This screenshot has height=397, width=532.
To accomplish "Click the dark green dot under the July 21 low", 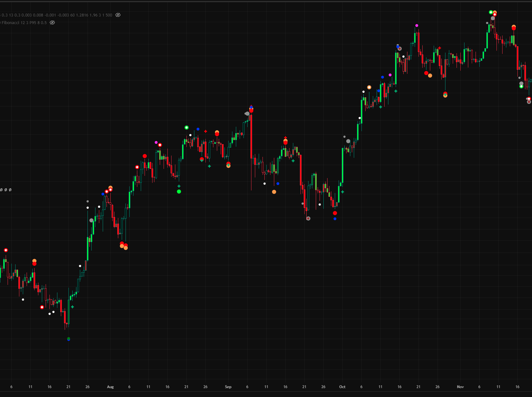I will 69,339.
